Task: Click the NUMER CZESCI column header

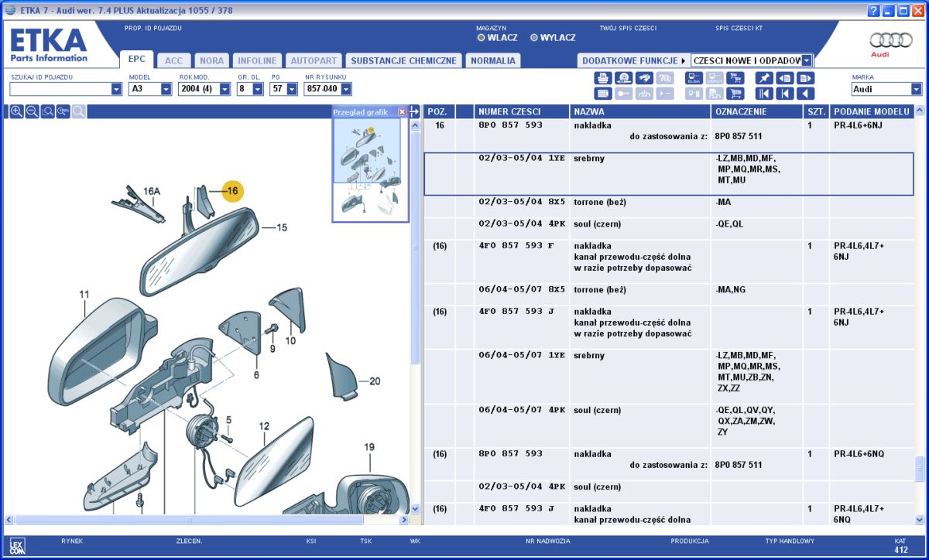Action: (x=521, y=112)
